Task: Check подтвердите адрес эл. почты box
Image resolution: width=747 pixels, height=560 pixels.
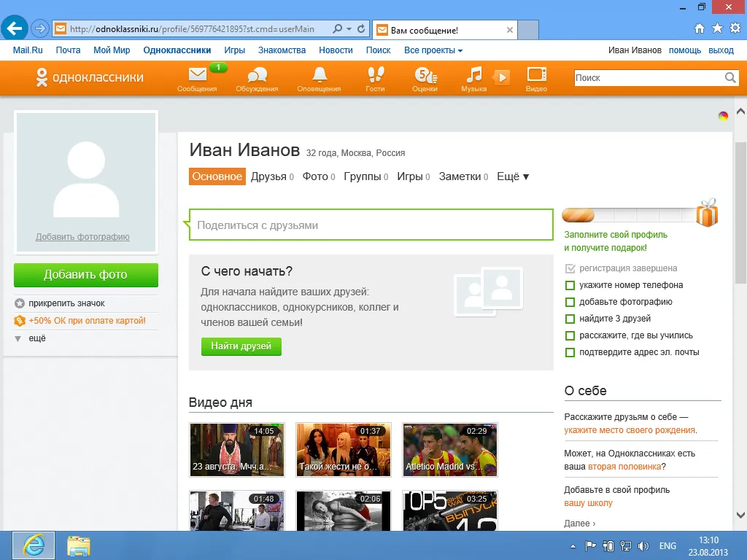Action: (570, 352)
